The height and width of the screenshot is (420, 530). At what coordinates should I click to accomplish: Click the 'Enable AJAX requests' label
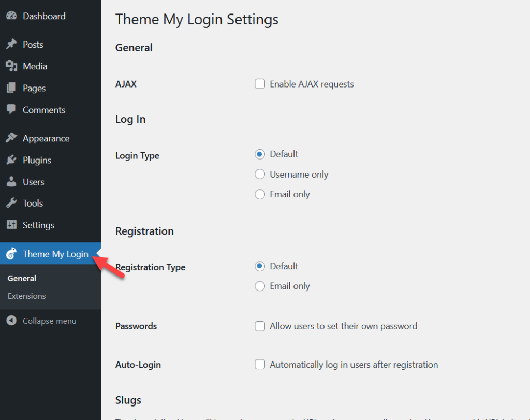pyautogui.click(x=312, y=84)
